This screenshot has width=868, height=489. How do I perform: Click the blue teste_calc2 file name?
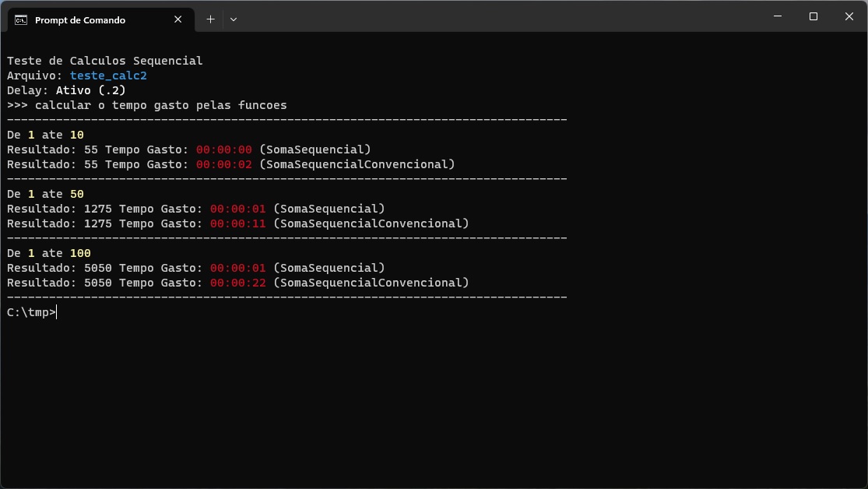tap(108, 76)
